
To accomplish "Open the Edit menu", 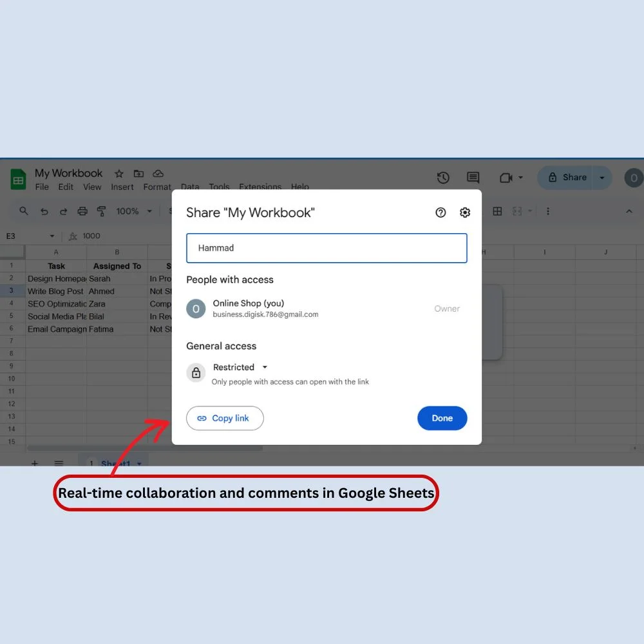I will (x=66, y=187).
